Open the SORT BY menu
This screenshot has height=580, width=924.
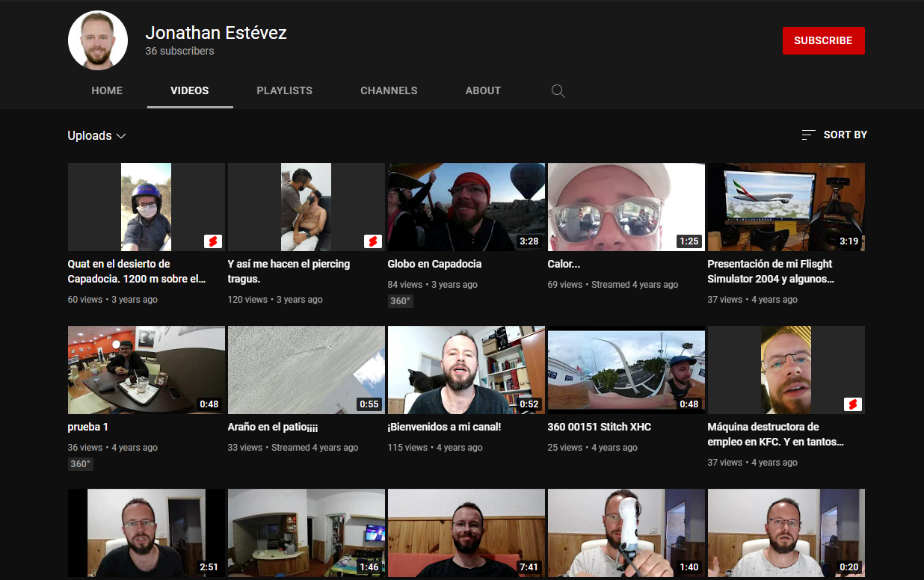(x=834, y=135)
